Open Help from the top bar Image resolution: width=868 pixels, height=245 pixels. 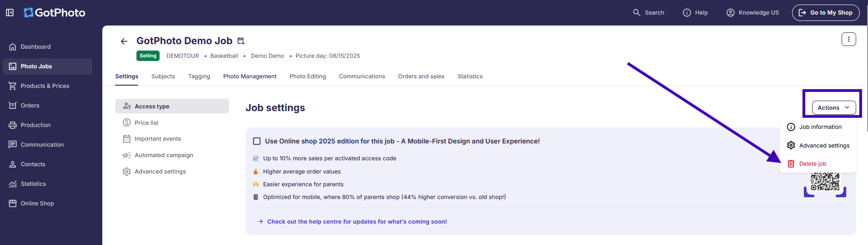(x=695, y=13)
